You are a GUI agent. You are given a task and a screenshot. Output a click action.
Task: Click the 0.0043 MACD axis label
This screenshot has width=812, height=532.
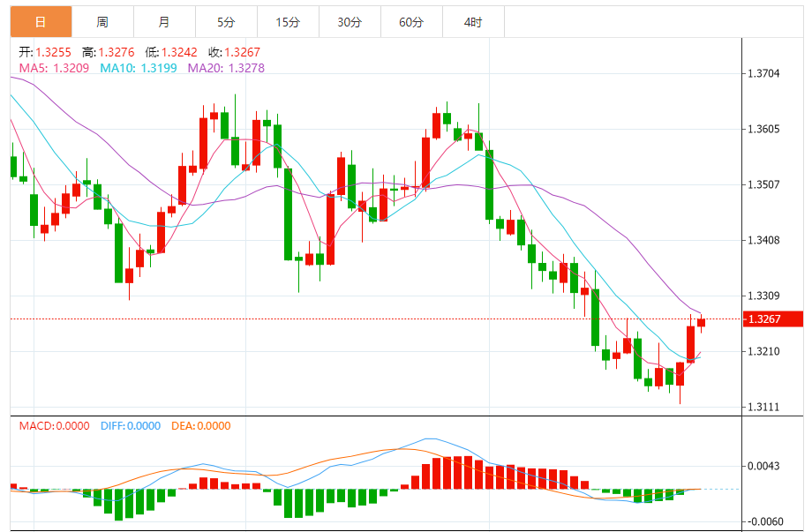pyautogui.click(x=763, y=467)
